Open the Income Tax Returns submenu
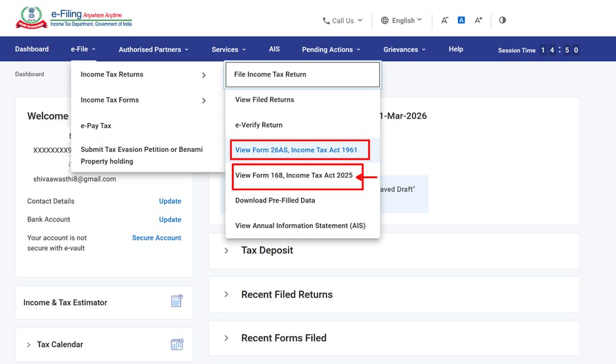616x364 pixels. [147, 75]
